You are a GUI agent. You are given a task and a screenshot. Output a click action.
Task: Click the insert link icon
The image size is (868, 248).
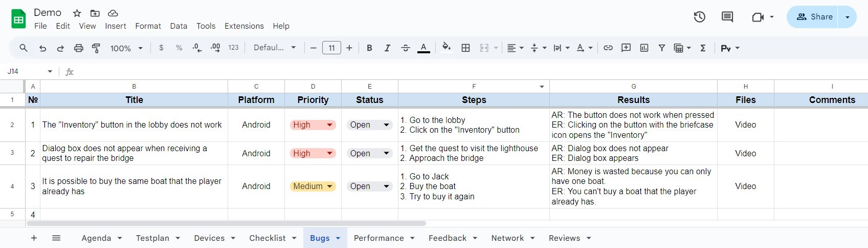pyautogui.click(x=608, y=48)
